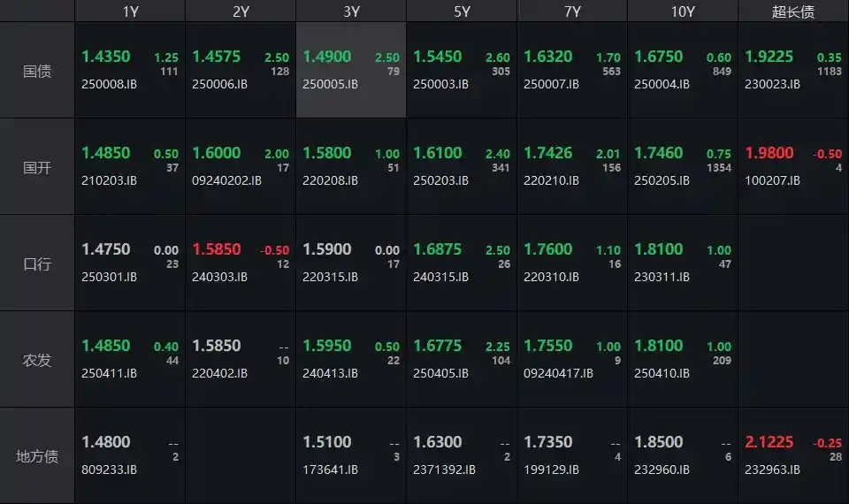Select the 国开 row label

pyautogui.click(x=37, y=167)
